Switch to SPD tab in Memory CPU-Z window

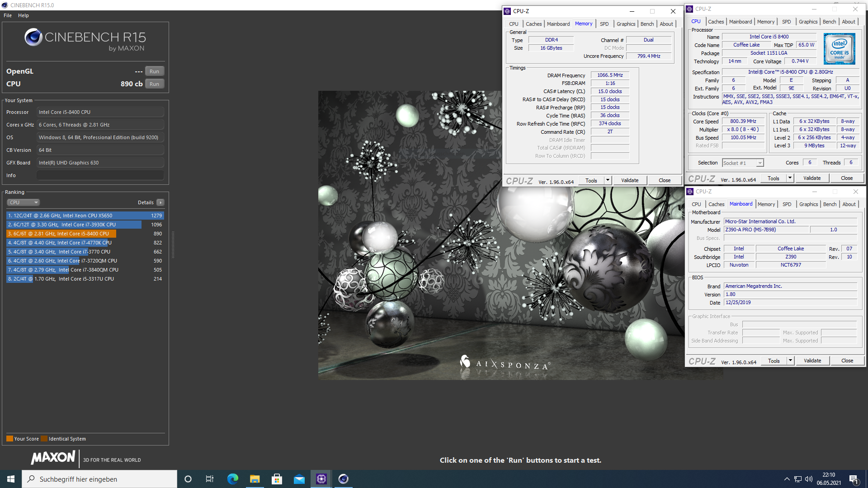pyautogui.click(x=604, y=24)
